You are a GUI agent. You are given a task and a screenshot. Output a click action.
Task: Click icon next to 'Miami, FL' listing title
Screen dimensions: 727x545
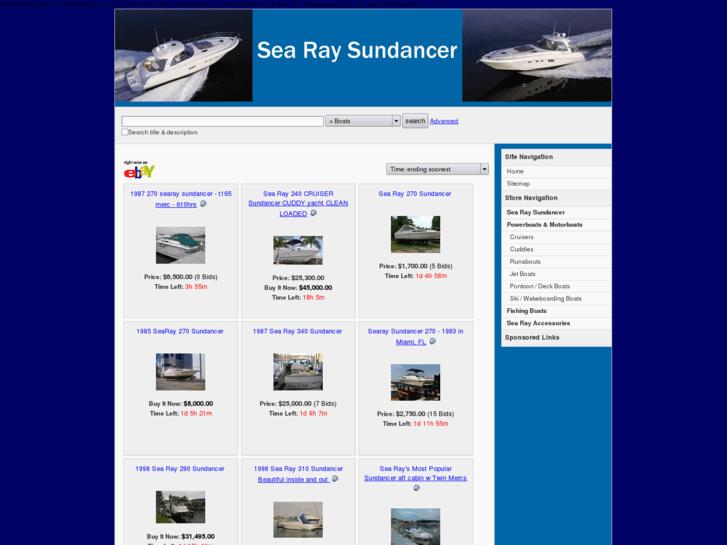click(432, 341)
